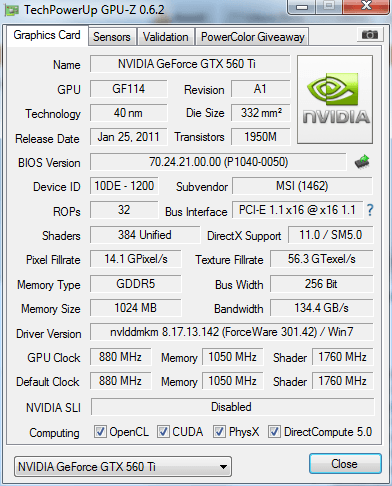Switch to the Sensors tab
The width and height of the screenshot is (392, 486).
click(112, 37)
